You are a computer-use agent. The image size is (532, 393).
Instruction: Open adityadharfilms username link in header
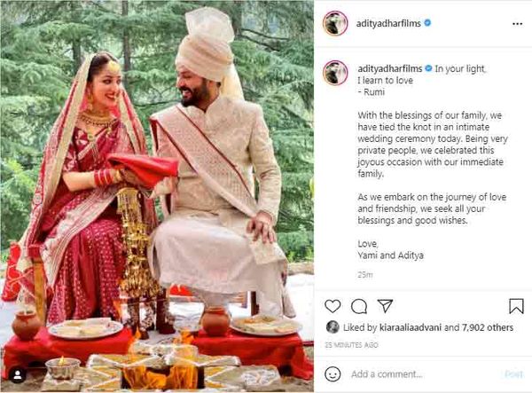(388, 23)
